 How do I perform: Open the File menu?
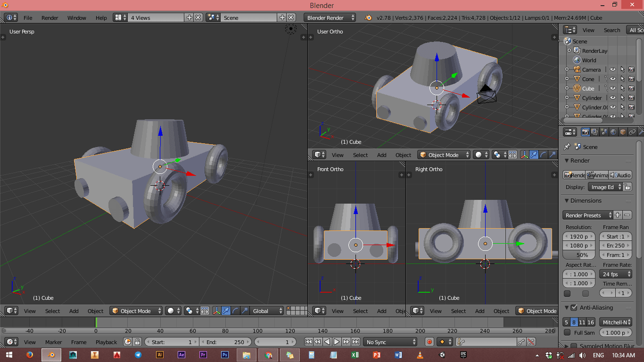pos(28,18)
